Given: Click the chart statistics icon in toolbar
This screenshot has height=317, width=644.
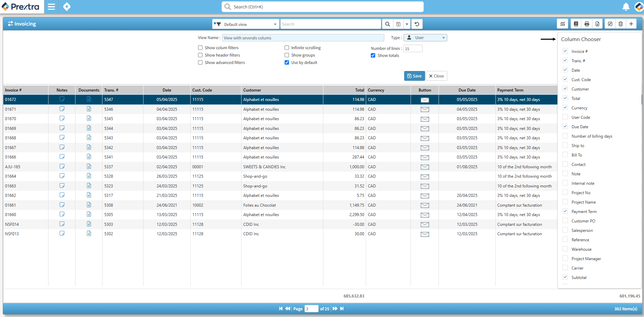Looking at the screenshot, I should tap(562, 24).
